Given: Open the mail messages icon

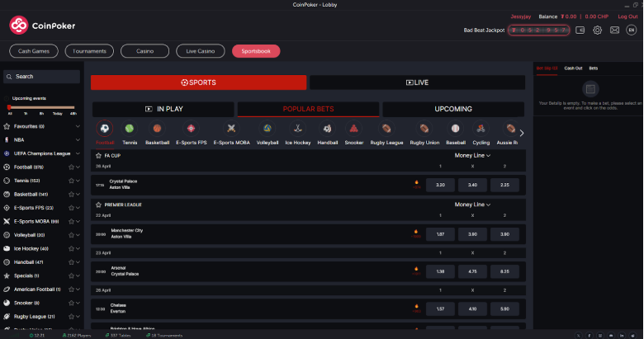Looking at the screenshot, I should [x=614, y=30].
